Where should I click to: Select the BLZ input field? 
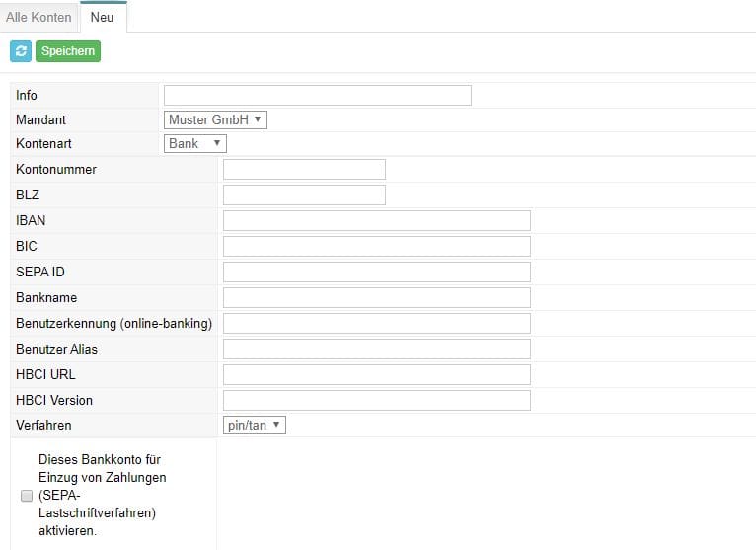click(x=304, y=195)
